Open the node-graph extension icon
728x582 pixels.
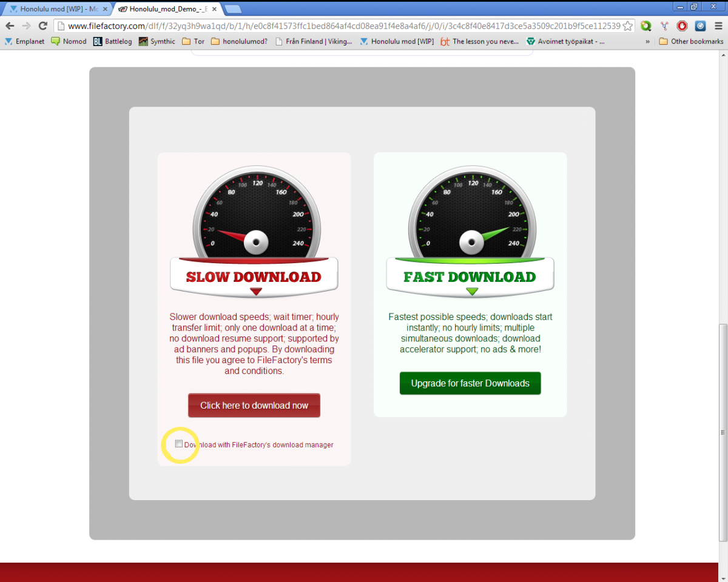pyautogui.click(x=664, y=26)
